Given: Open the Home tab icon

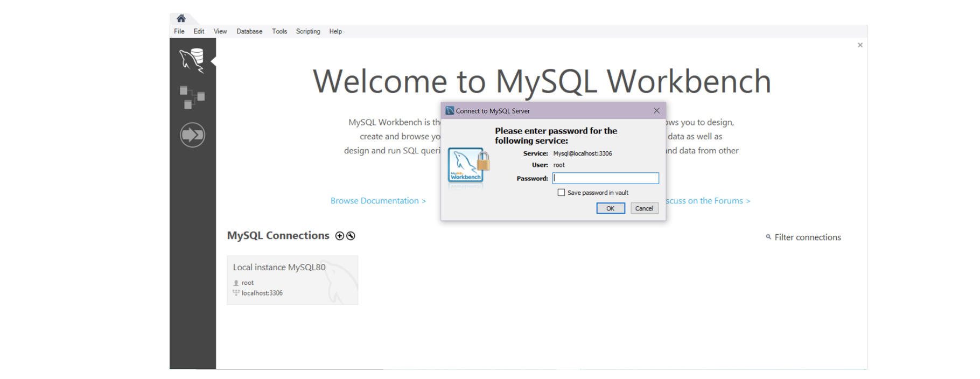Looking at the screenshot, I should [x=181, y=18].
